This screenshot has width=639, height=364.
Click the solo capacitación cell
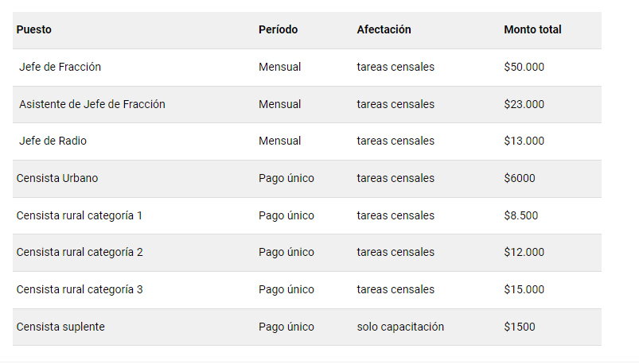(400, 327)
